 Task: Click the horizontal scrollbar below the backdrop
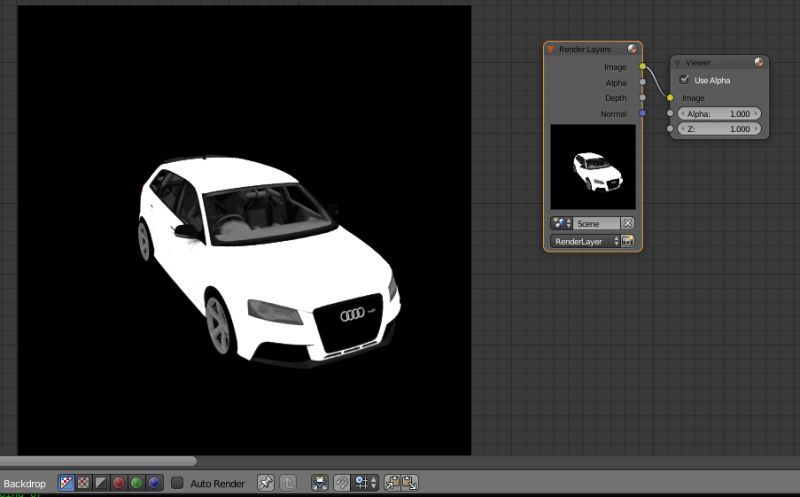[x=98, y=461]
